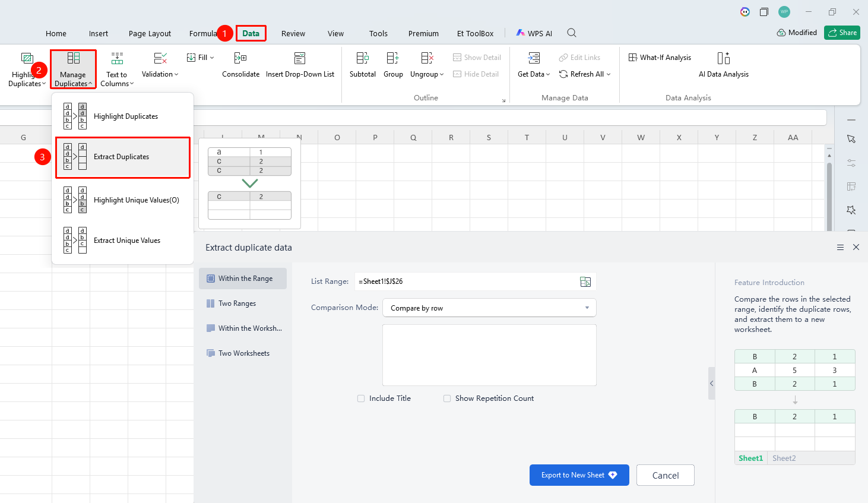Viewport: 868px width, 503px height.
Task: Click the range selector icon in List Range
Action: pyautogui.click(x=585, y=281)
